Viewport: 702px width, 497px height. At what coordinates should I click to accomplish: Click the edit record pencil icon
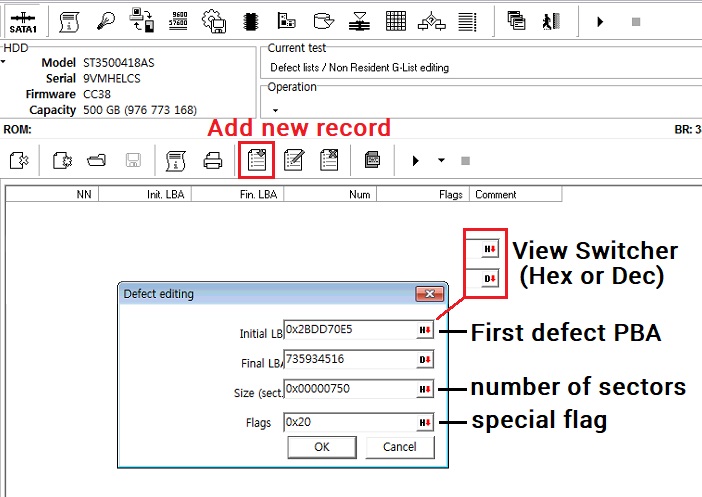point(294,160)
